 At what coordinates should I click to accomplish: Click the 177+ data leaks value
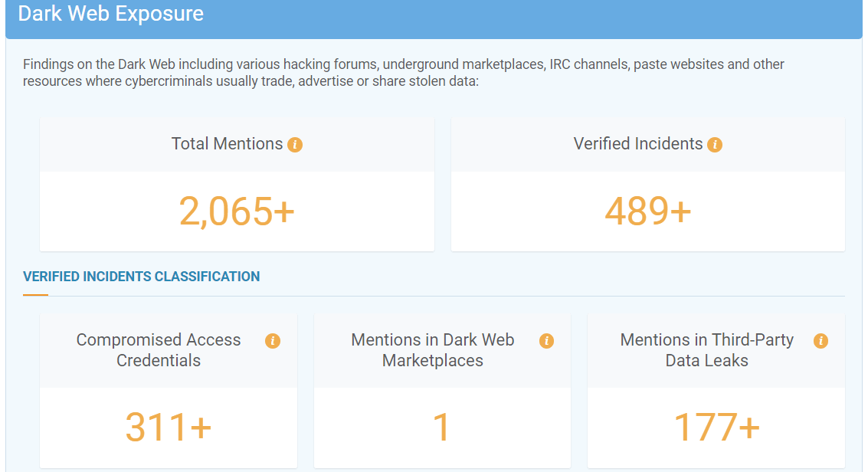pos(716,428)
